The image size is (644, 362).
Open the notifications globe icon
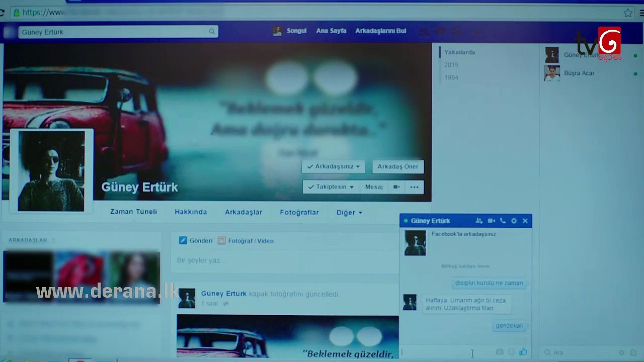pyautogui.click(x=456, y=32)
